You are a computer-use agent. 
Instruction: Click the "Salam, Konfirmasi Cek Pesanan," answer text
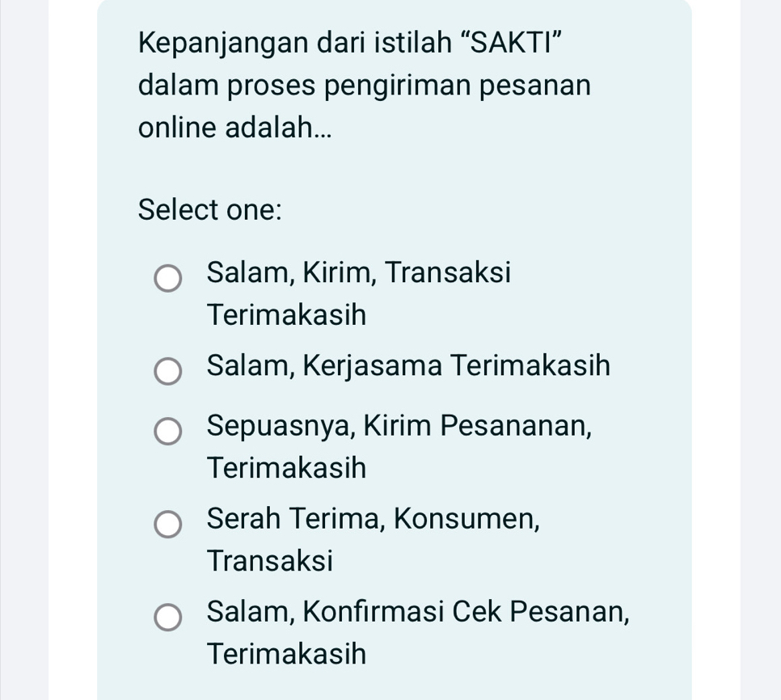417,610
